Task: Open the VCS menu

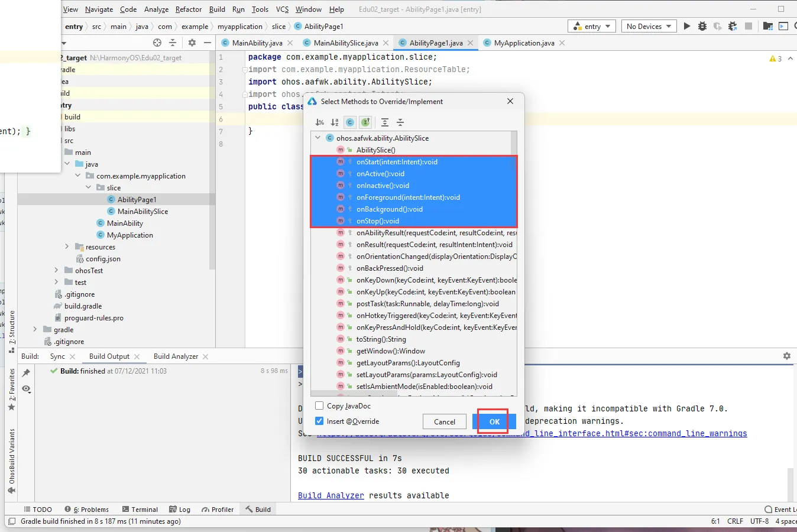Action: 282,9
